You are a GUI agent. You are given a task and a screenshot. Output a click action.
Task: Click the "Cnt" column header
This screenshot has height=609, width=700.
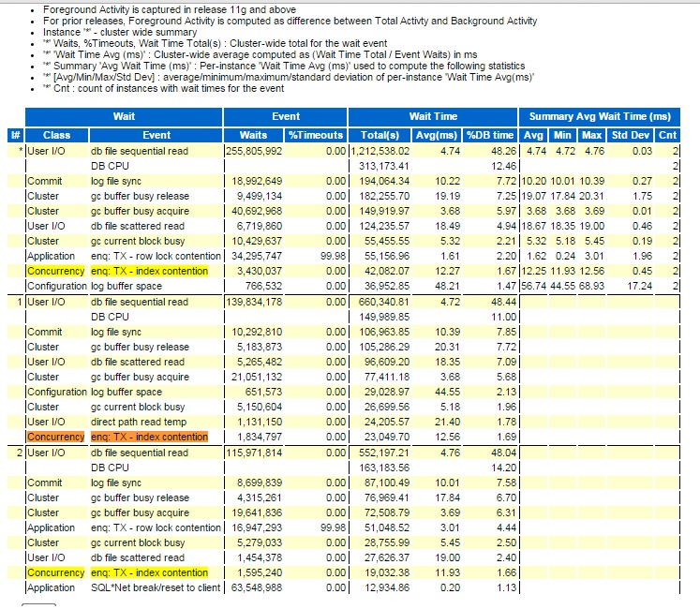(x=666, y=135)
